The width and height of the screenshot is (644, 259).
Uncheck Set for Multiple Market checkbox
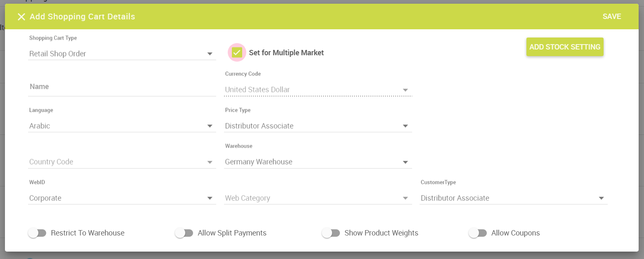click(x=237, y=52)
